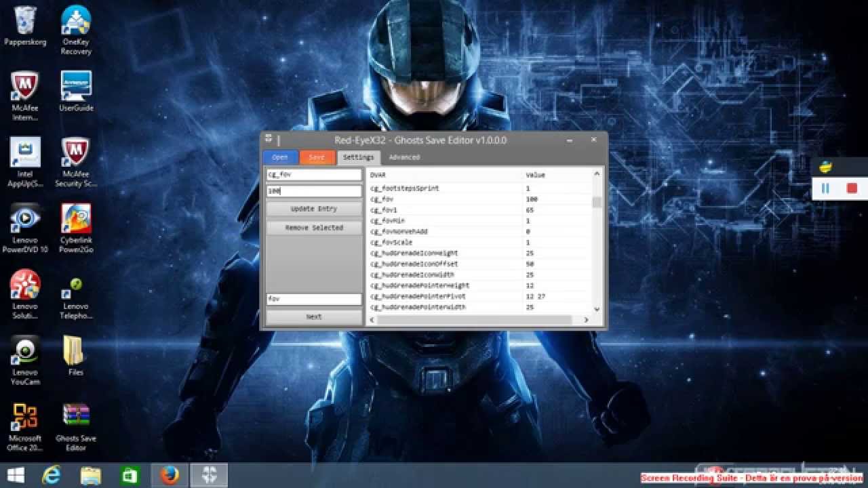Screen dimensions: 868x488
Task: Open the Windows Store taskbar icon
Action: point(130,475)
